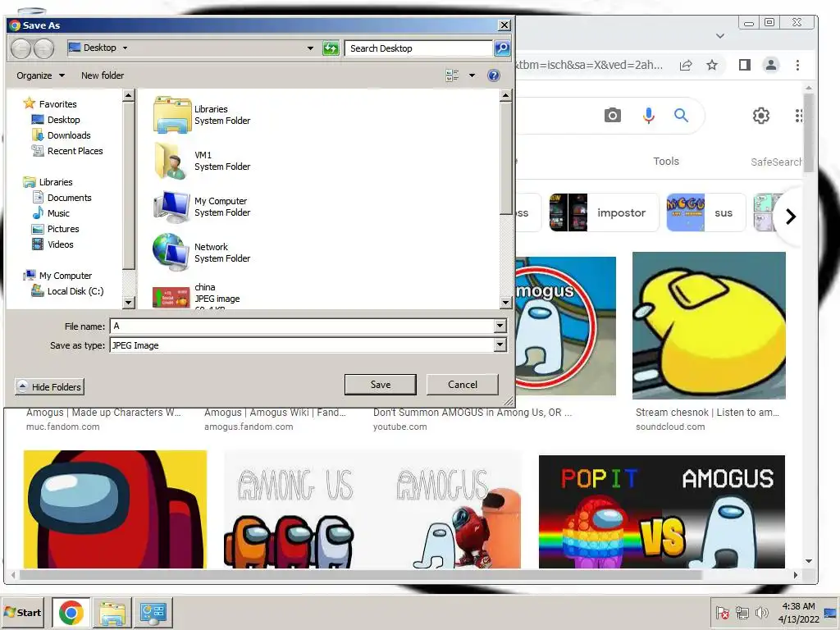Viewport: 840px width, 630px height.
Task: Open the views dropdown arrow
Action: (x=472, y=75)
